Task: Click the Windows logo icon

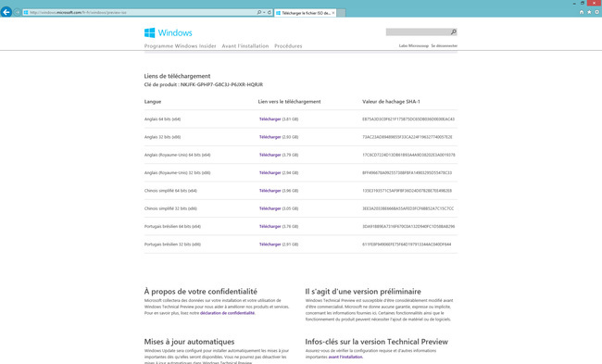Action: 149,32
